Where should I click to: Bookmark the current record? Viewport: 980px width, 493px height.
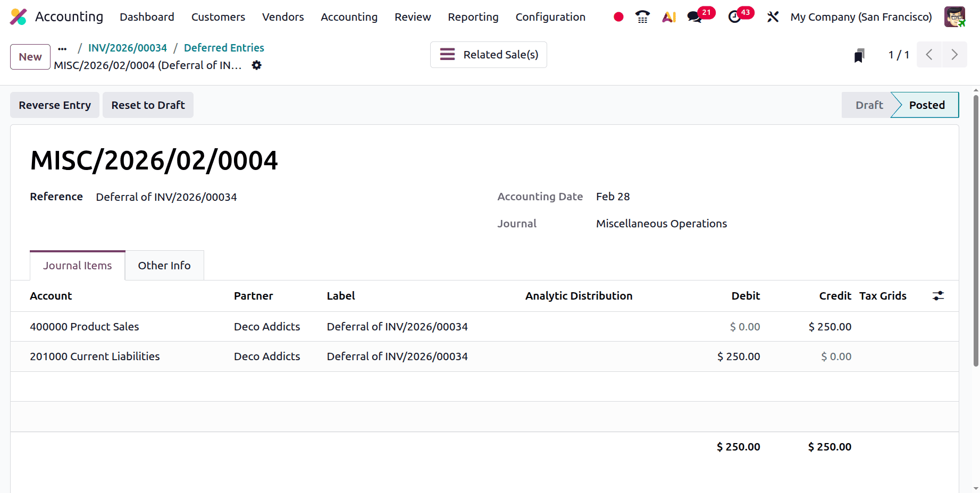click(x=859, y=55)
